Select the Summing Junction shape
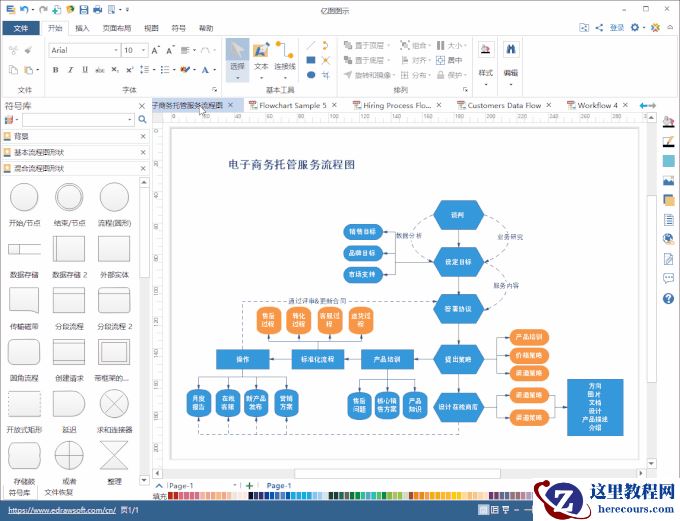 [114, 404]
